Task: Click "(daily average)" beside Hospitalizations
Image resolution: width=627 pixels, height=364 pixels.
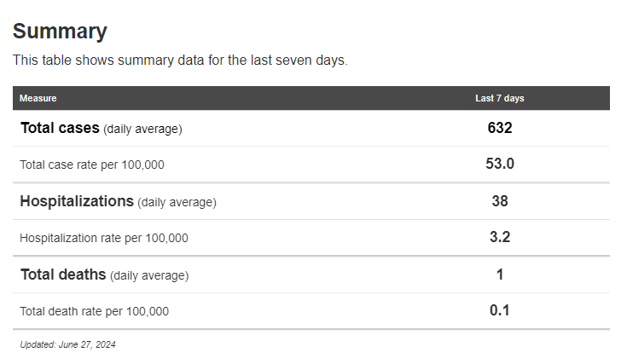Action: click(177, 203)
